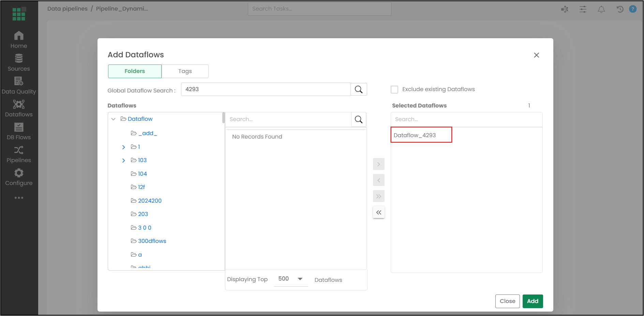
Task: Close the Add Dataflows dialog with X
Action: click(x=536, y=55)
